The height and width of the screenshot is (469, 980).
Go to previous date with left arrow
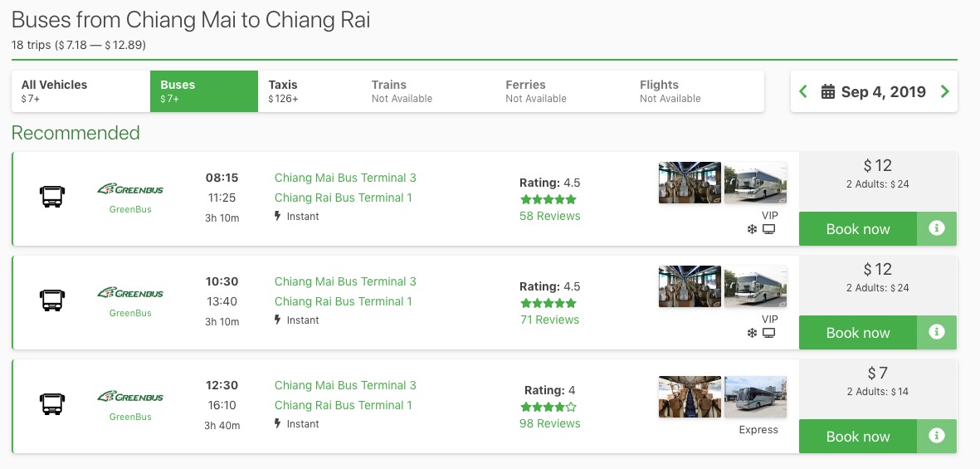pyautogui.click(x=803, y=92)
